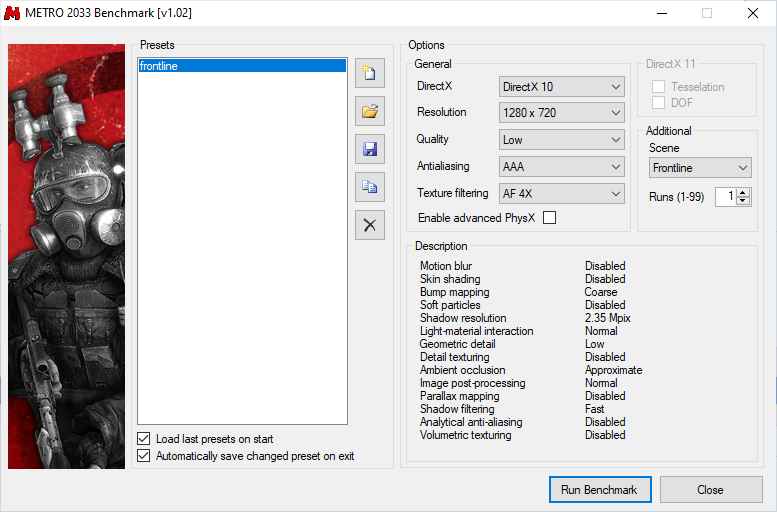The image size is (777, 512).
Task: Click the Geometric detail label
Action: pyautogui.click(x=457, y=344)
